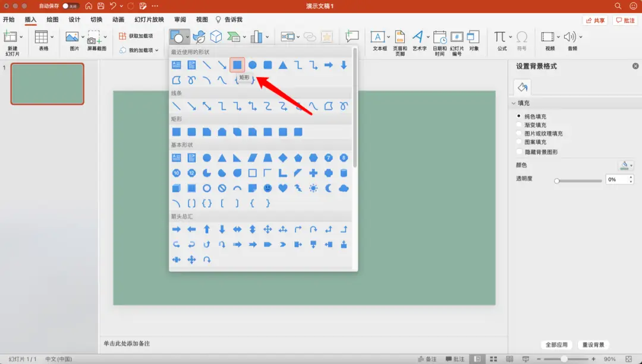Choose the no-symbol prohibited shape
The width and height of the screenshot is (642, 364).
(x=222, y=188)
